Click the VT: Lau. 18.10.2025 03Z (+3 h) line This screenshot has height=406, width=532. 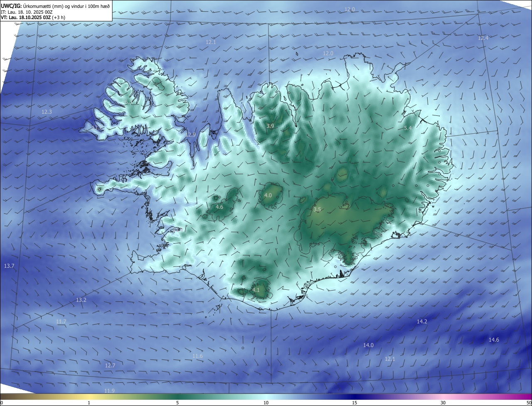coord(33,17)
